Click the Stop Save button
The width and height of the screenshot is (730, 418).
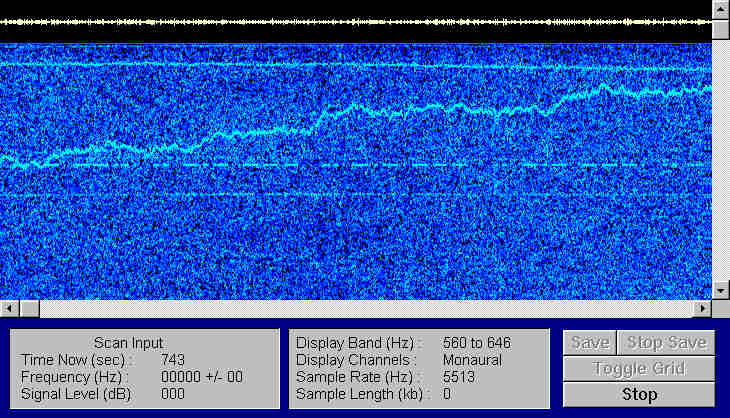pos(666,343)
